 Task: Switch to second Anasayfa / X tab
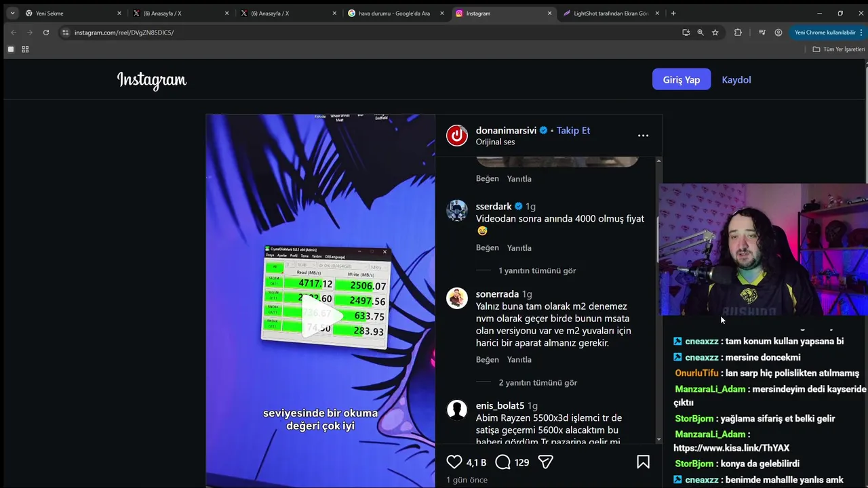click(289, 13)
